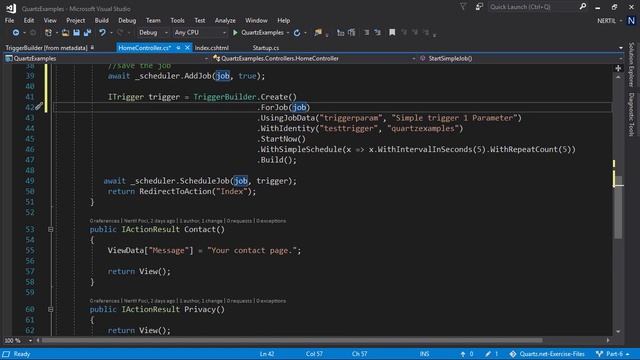The height and width of the screenshot is (360, 640).
Task: Open the Team menu
Action: (153, 20)
